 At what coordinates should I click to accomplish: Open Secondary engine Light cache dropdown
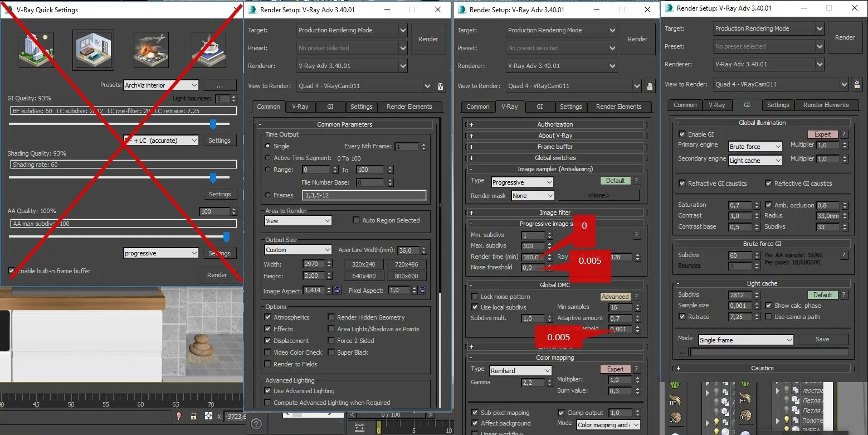[x=756, y=161]
